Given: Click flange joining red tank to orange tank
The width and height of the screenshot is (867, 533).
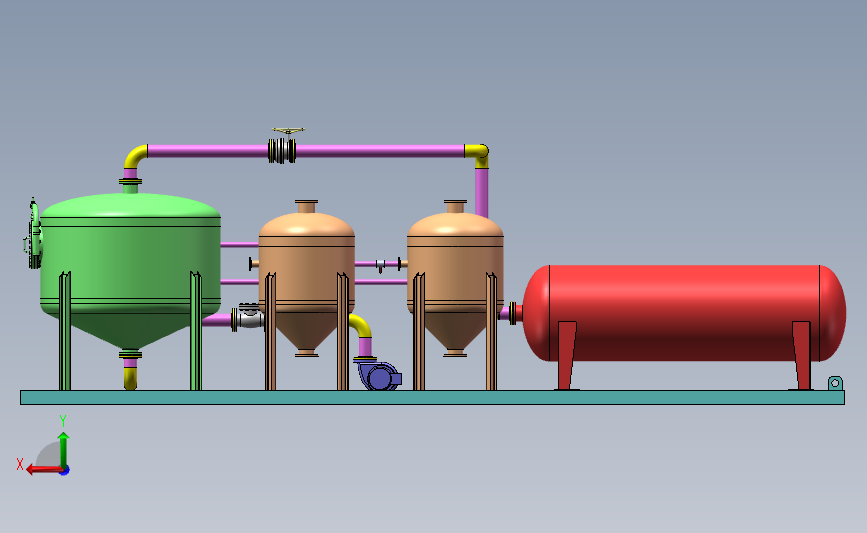Looking at the screenshot, I should pos(513,313).
